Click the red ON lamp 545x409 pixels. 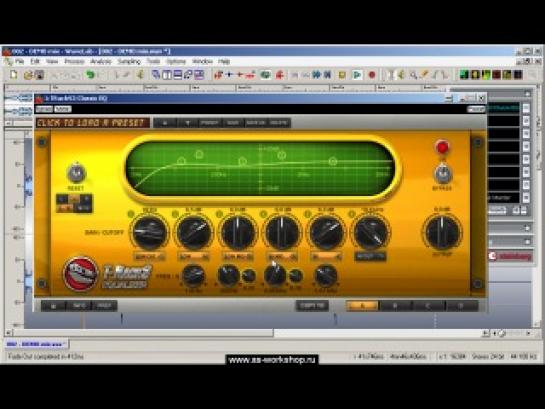(442, 147)
